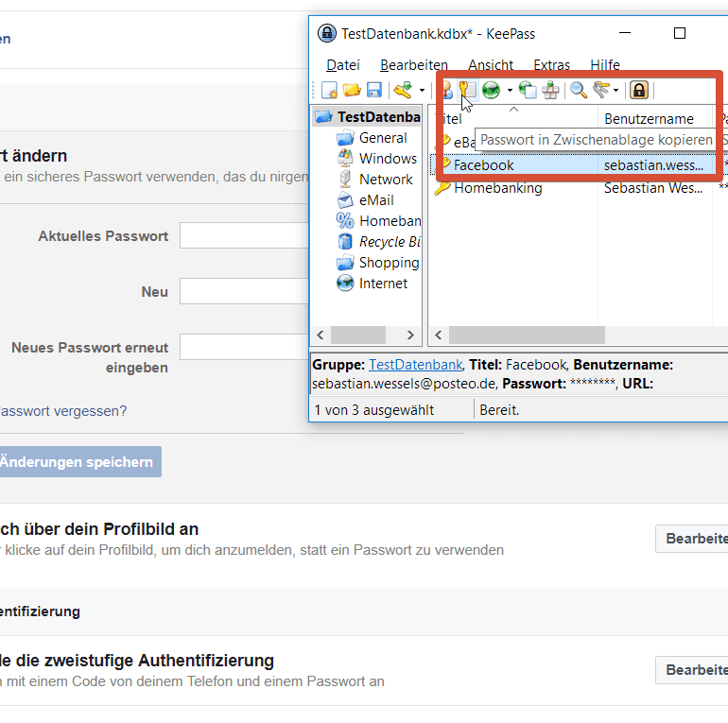
Task: Select the Windows group in the tree
Action: coord(388,159)
